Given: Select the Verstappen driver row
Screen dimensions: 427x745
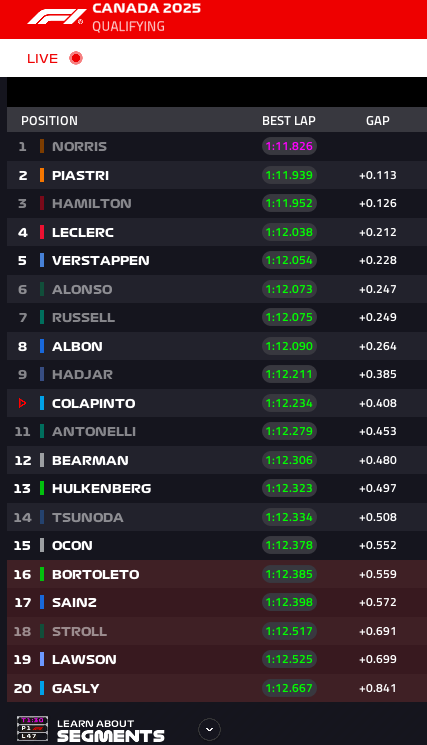Looking at the screenshot, I should (x=217, y=260).
